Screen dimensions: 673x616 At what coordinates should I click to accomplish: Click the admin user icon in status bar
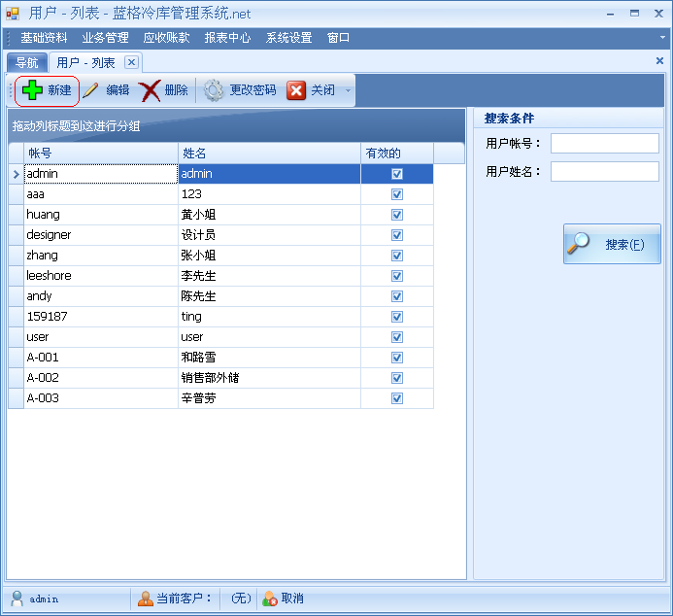click(17, 599)
